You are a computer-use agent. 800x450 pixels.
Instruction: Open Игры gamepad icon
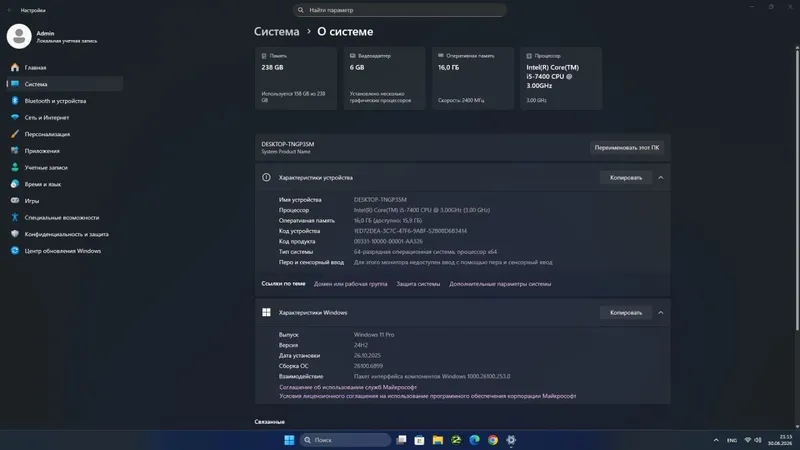click(x=15, y=201)
